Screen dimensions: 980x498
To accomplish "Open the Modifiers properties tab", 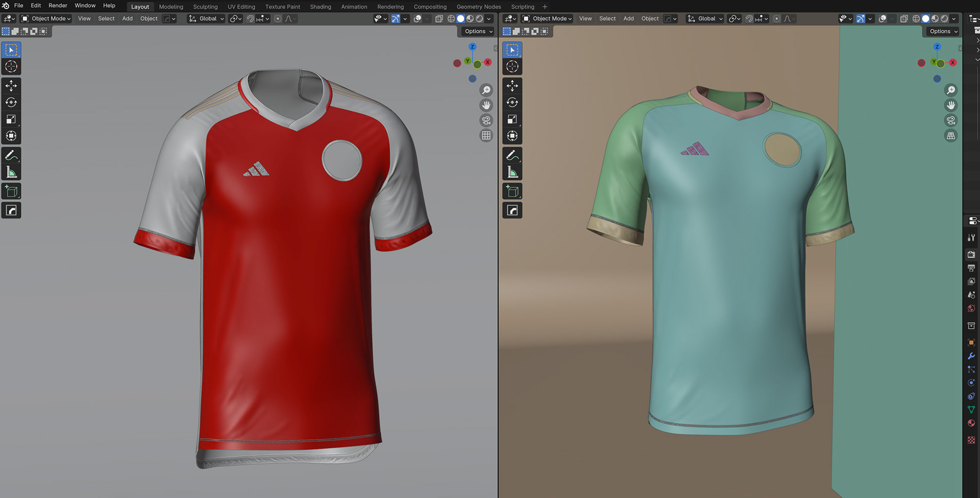I will click(971, 356).
